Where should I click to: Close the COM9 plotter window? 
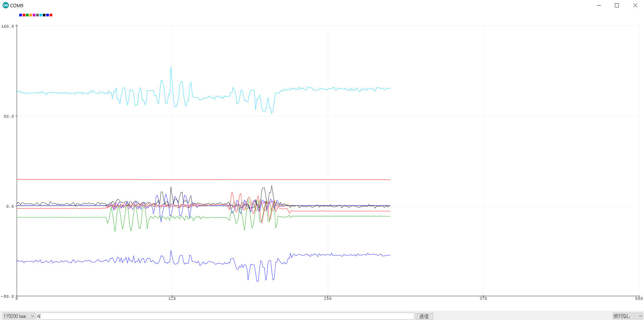click(635, 5)
